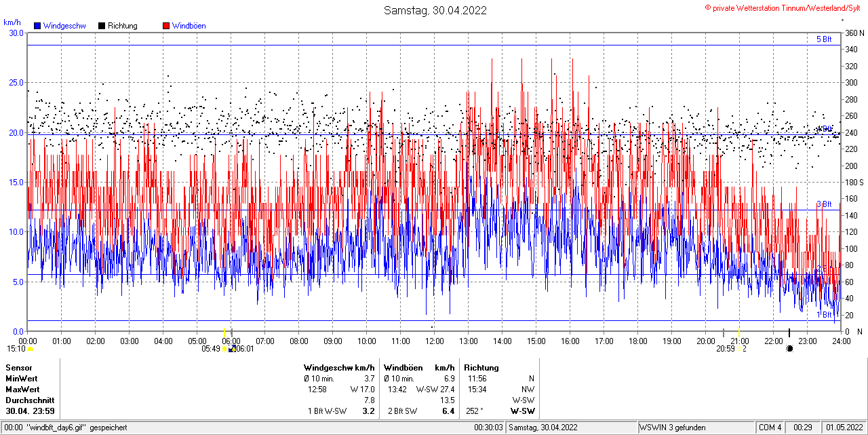Click the status bar date Samstag, 30.04.2022
This screenshot has height=435, width=868.
543,428
